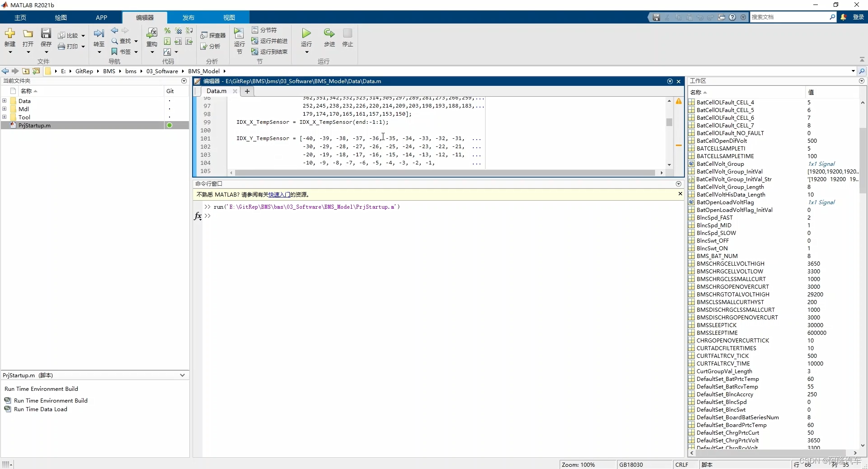Image resolution: width=868 pixels, height=469 pixels.
Task: Click the workspace vertical scrollbar
Action: click(x=863, y=160)
